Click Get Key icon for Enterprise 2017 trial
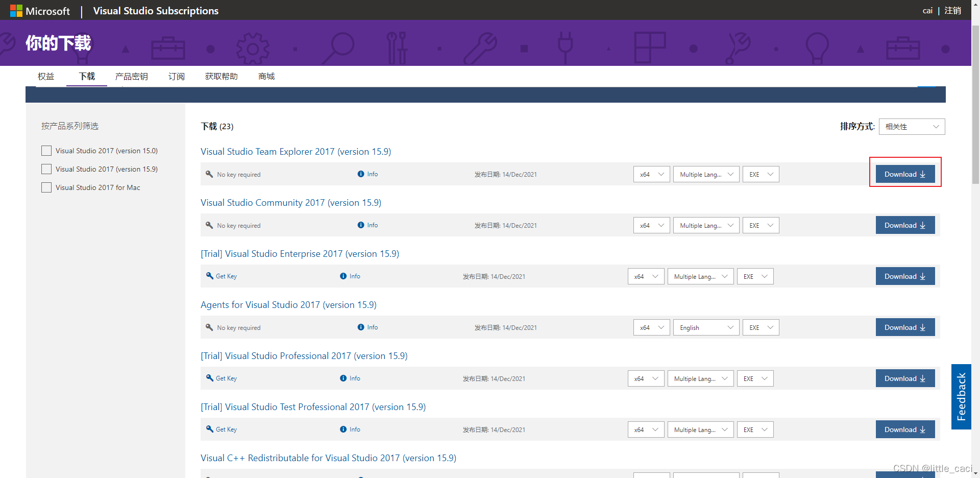 pyautogui.click(x=210, y=276)
